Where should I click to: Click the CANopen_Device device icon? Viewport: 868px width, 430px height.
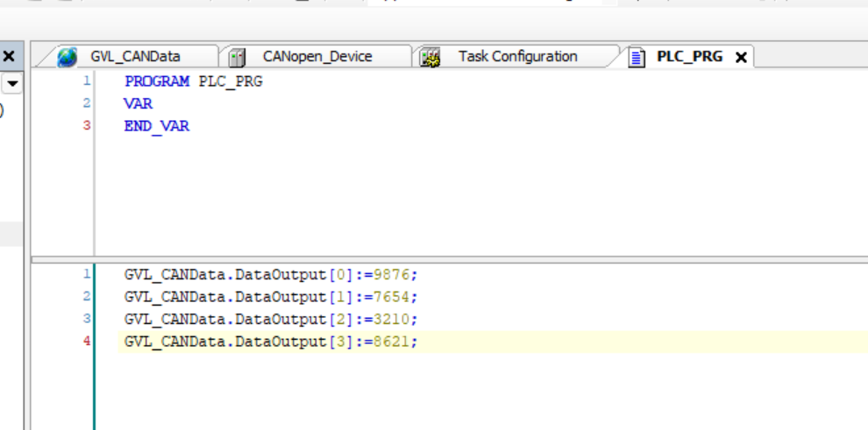click(237, 58)
